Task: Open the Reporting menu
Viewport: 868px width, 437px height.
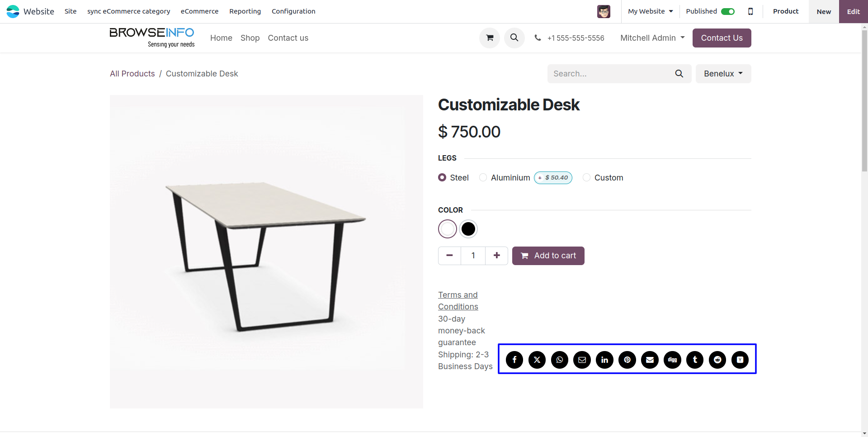Action: (245, 11)
